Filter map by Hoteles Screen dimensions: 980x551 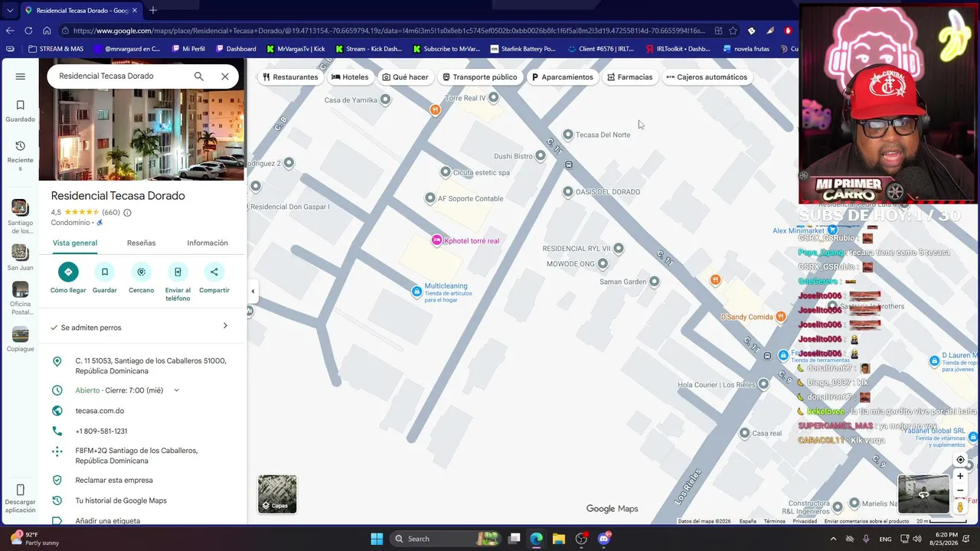click(350, 77)
